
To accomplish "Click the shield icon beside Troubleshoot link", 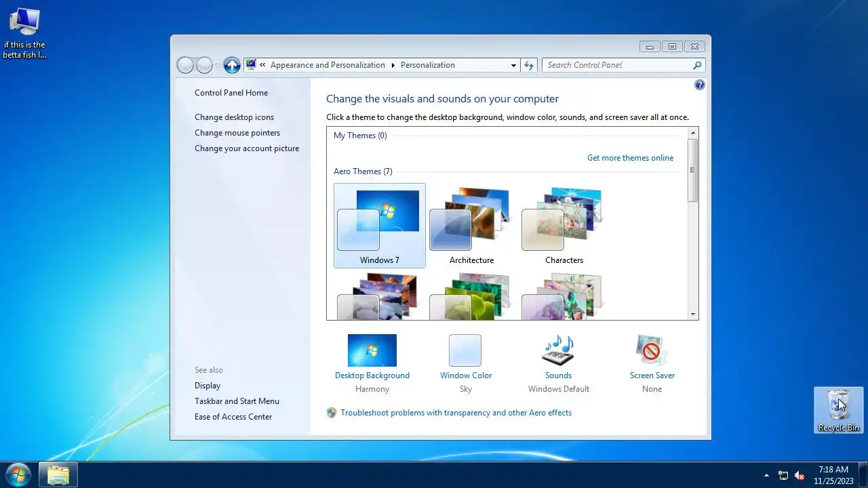I will (x=332, y=413).
